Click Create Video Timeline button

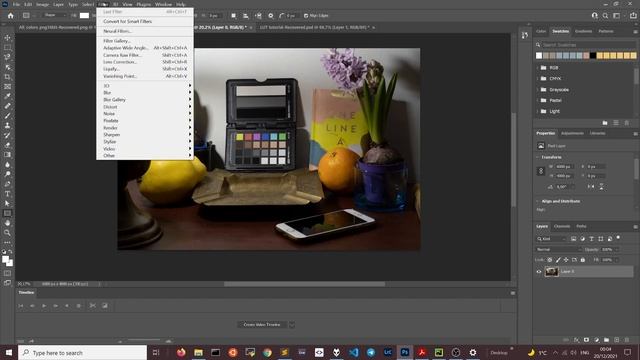click(x=262, y=325)
